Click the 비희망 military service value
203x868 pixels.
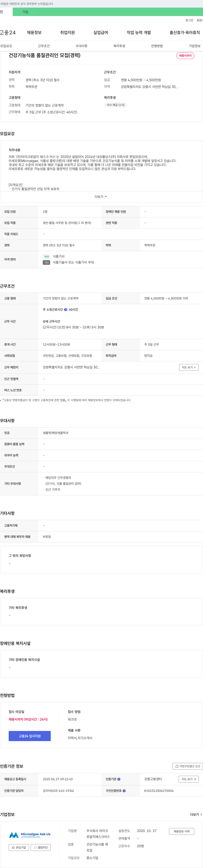click(47, 536)
